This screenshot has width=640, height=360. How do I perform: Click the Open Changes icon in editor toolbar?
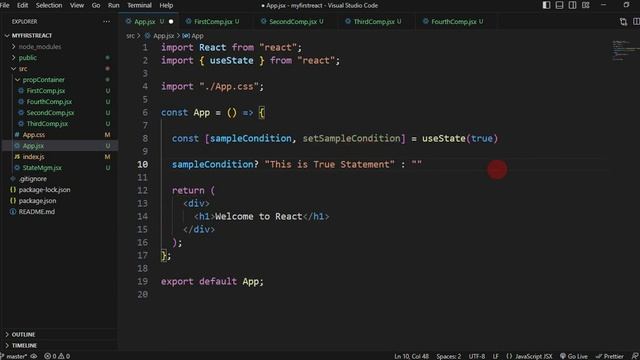click(623, 22)
